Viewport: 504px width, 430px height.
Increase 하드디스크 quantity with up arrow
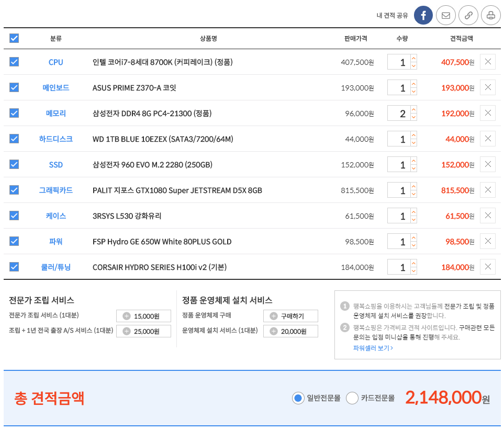(x=413, y=135)
